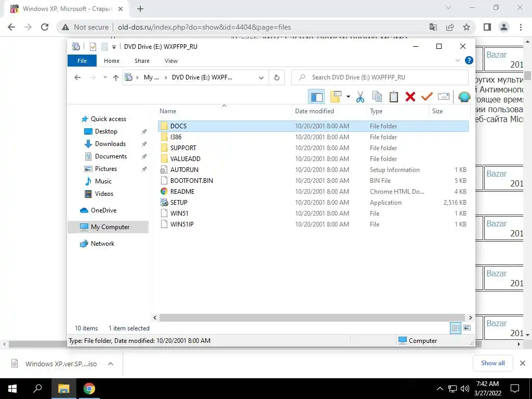Click the Properties quick access icon in title bar
532x399 pixels.
pyautogui.click(x=92, y=46)
